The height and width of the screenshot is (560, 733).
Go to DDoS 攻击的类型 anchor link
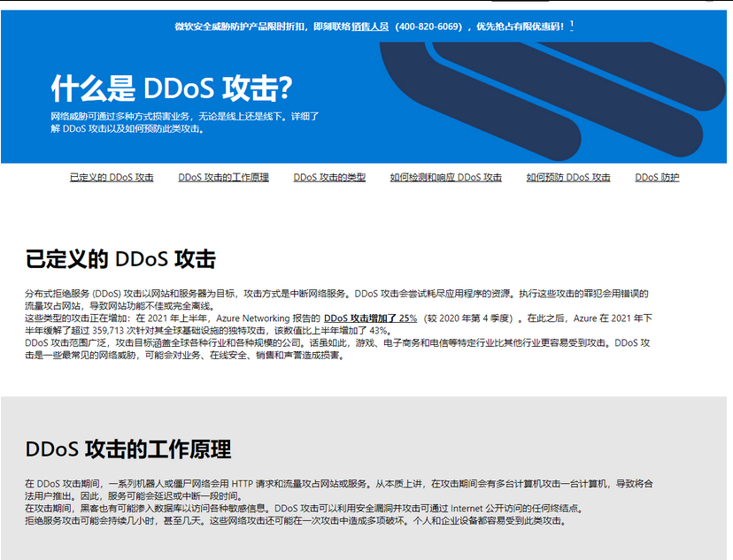[x=329, y=178]
